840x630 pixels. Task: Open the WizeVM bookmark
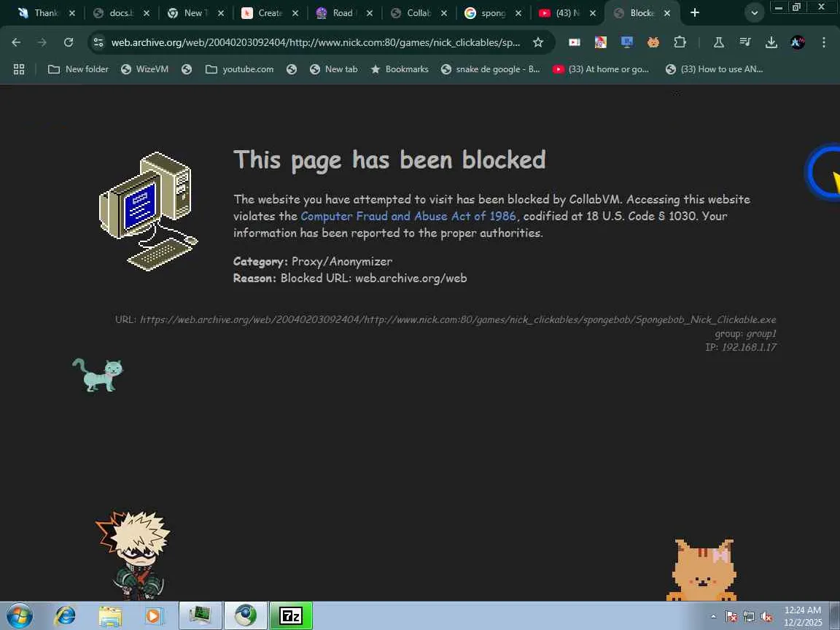144,69
